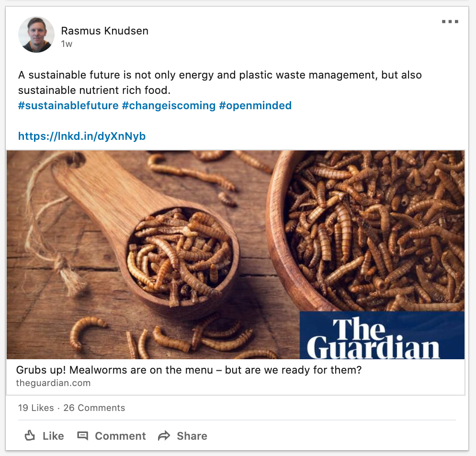This screenshot has height=456, width=476.
Task: Click the speech-bubble Comment icon
Action: pos(82,436)
